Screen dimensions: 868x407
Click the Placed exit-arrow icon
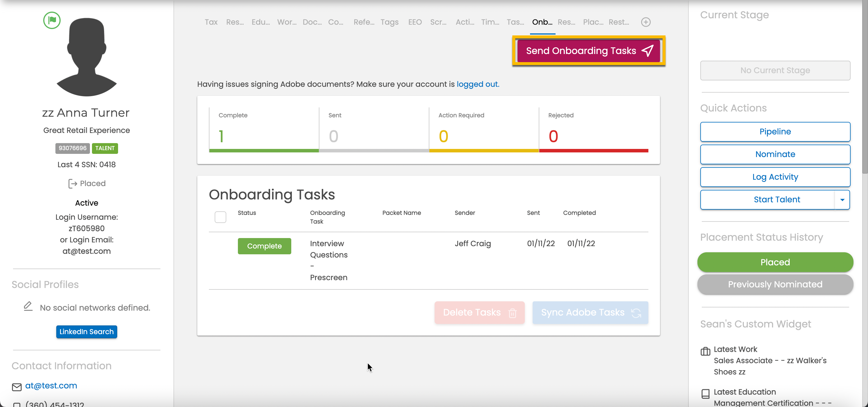pos(73,183)
